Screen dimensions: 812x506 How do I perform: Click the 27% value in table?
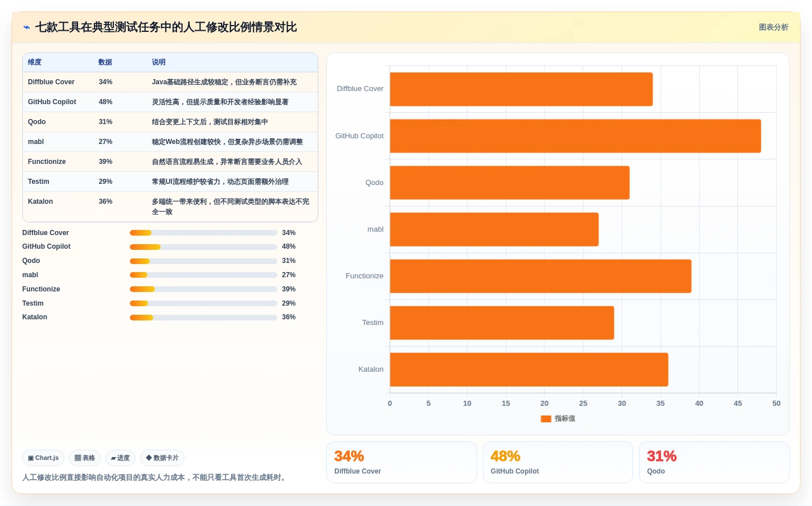pos(105,142)
